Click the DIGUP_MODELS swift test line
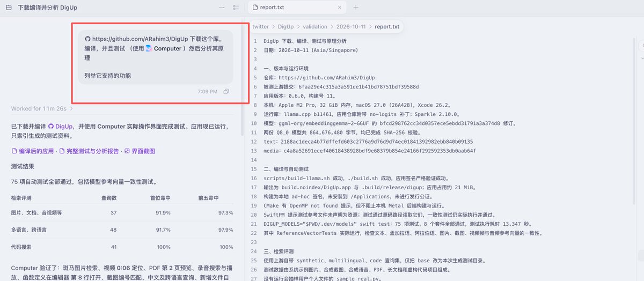Viewport: 644px width, 281px height. (397, 223)
